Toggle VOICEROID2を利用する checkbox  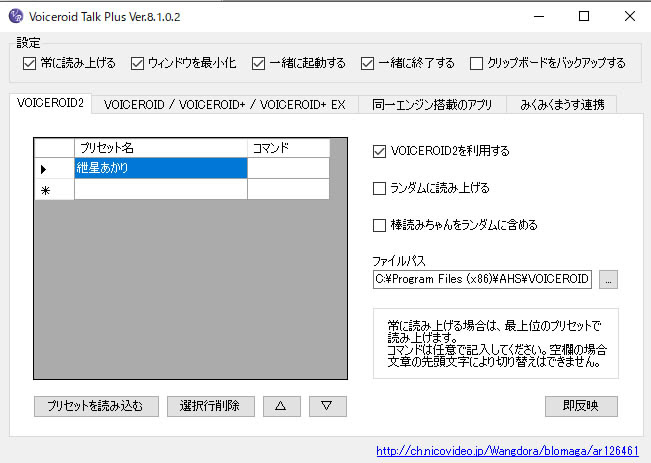point(379,151)
